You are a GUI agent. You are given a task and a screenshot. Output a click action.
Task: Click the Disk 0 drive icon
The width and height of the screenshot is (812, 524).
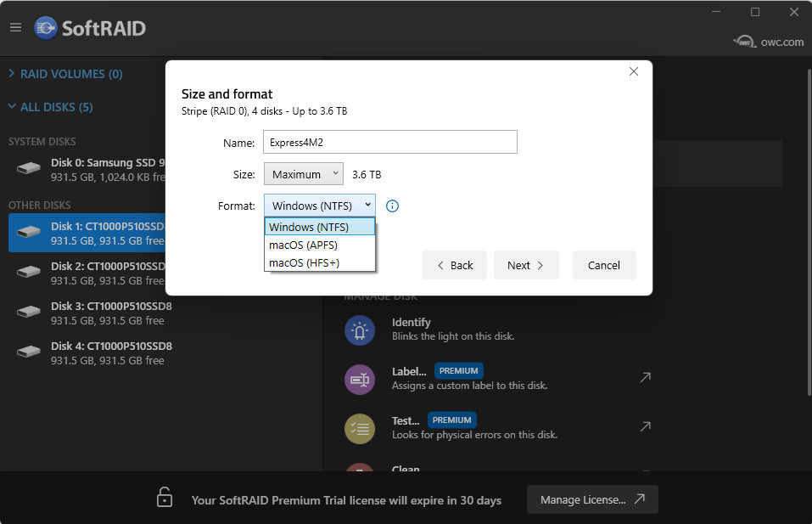29,168
